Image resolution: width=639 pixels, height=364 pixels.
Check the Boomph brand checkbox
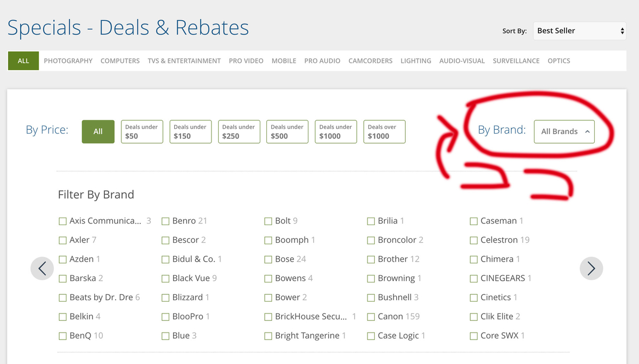(268, 240)
